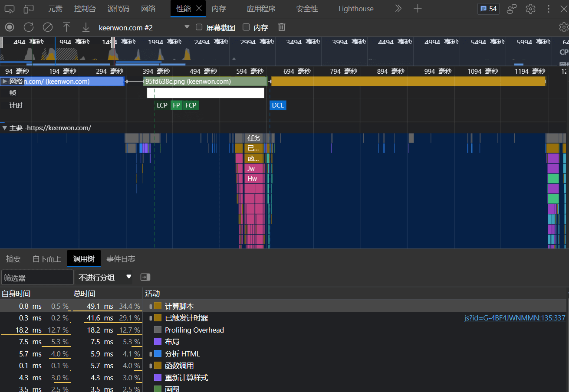Open the keenwon.com #2 profile dropdown
Screen dimensions: 569x392
[x=187, y=27]
